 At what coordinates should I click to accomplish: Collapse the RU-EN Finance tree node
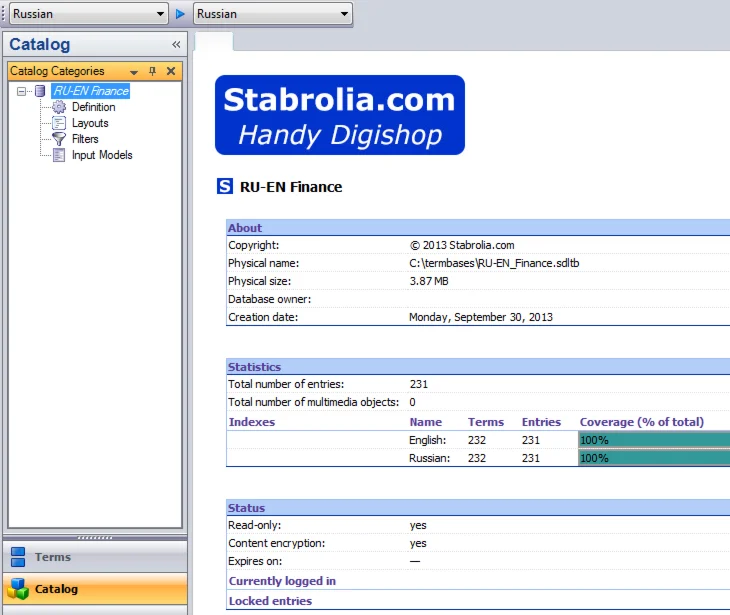[22, 91]
